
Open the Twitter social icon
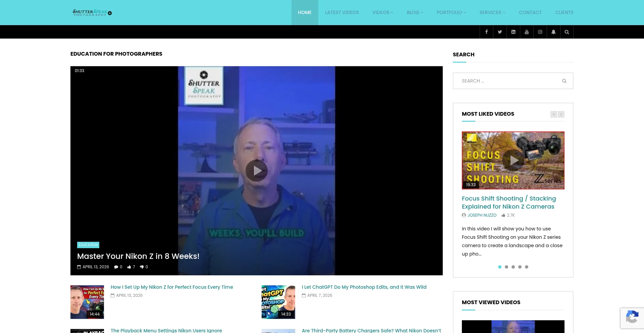coord(500,32)
